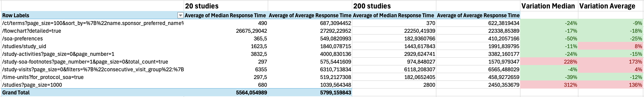Select the /soa-preferences row label
The width and height of the screenshot is (644, 97).
pyautogui.click(x=22, y=39)
